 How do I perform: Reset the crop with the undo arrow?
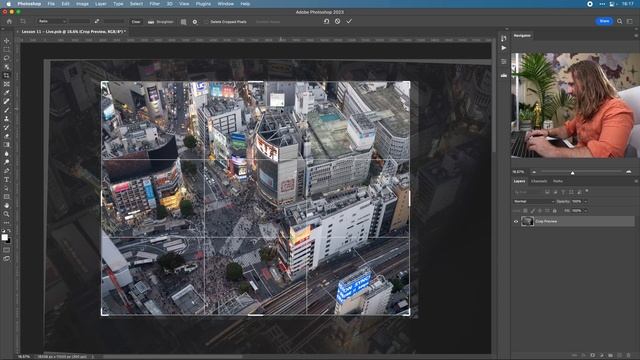tap(326, 21)
